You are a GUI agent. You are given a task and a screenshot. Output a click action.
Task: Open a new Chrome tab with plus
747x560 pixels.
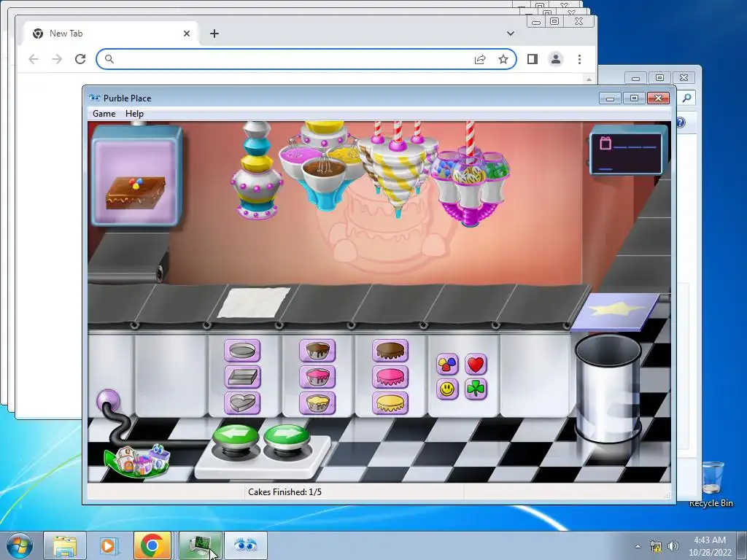[214, 34]
